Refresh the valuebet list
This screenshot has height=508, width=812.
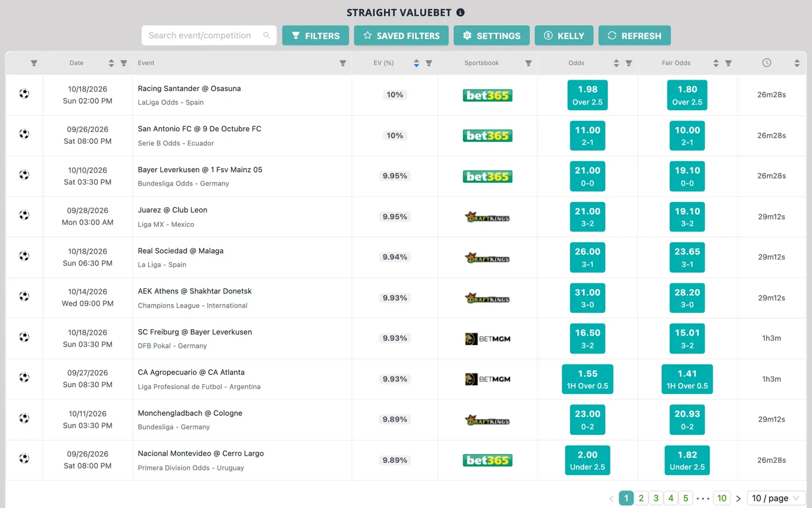tap(634, 36)
